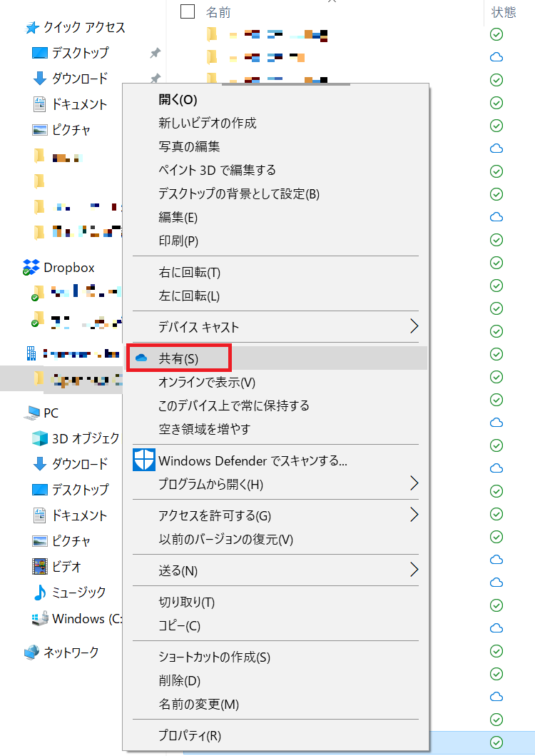Click Windows Defender shield icon
This screenshot has width=535, height=756.
tap(143, 460)
